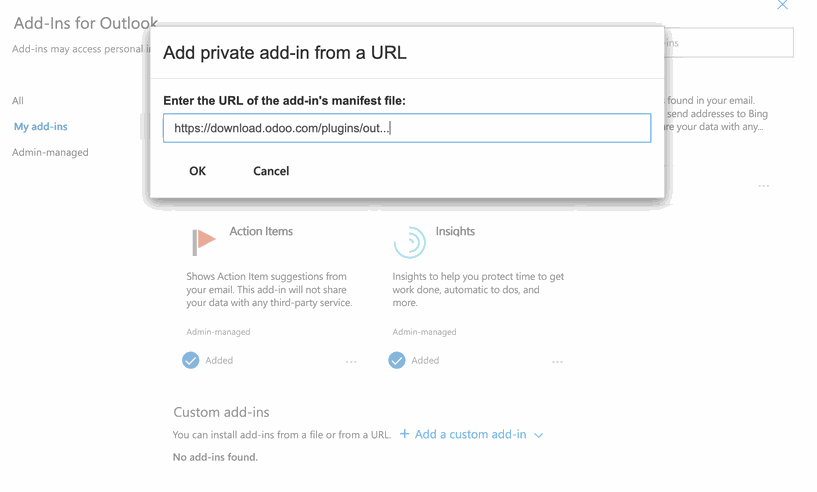817x492 pixels.
Task: Click the Insights swirl icon
Action: [x=410, y=242]
